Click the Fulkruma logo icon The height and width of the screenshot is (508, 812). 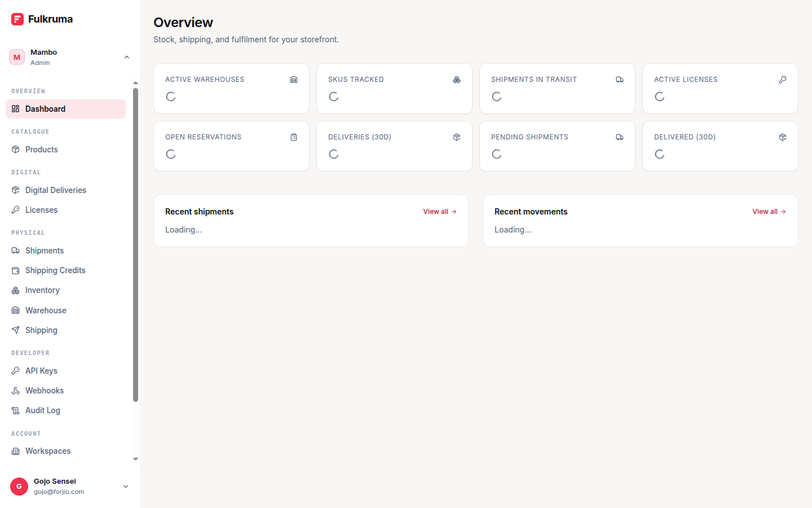point(17,19)
